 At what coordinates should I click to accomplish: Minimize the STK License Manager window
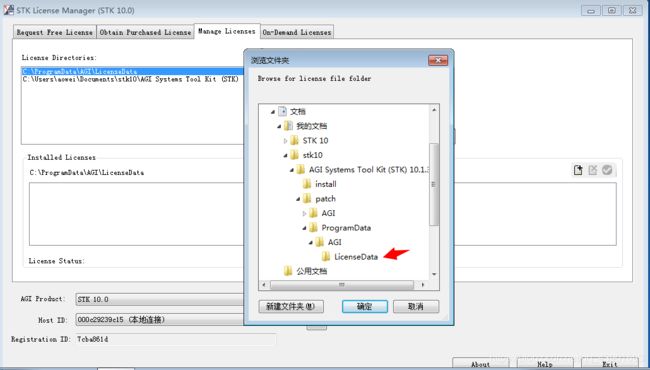591,10
